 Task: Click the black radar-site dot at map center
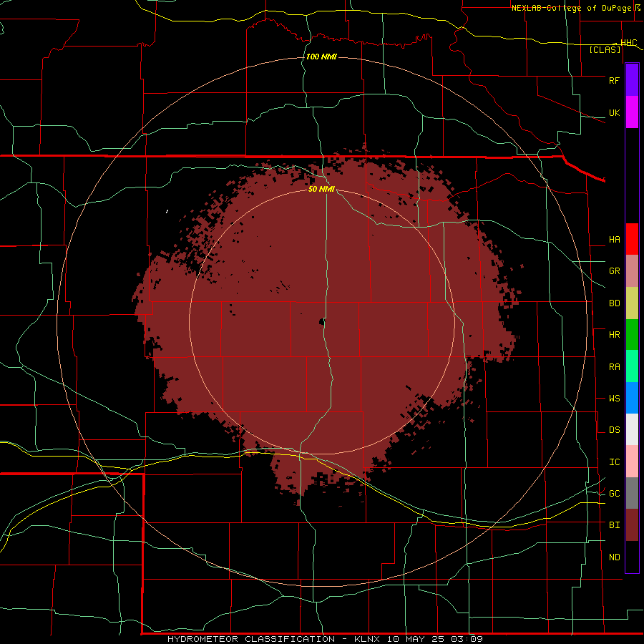point(321,322)
